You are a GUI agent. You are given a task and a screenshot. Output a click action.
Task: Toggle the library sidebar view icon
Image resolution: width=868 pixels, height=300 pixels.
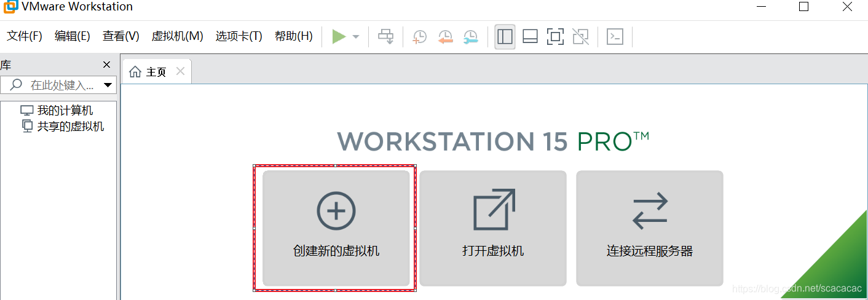[505, 37]
